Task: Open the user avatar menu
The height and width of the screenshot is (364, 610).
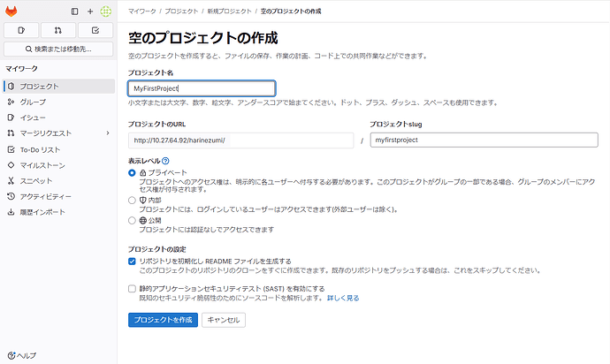Action: tap(106, 11)
